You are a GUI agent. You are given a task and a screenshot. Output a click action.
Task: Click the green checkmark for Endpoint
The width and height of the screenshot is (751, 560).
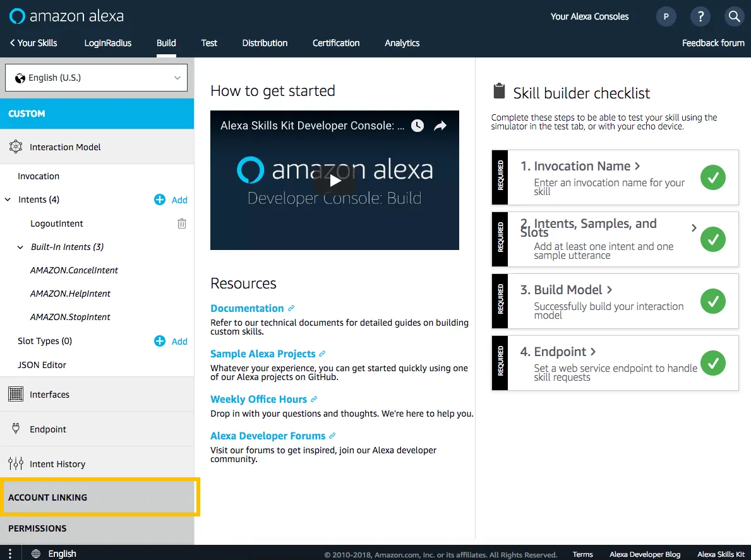(712, 363)
